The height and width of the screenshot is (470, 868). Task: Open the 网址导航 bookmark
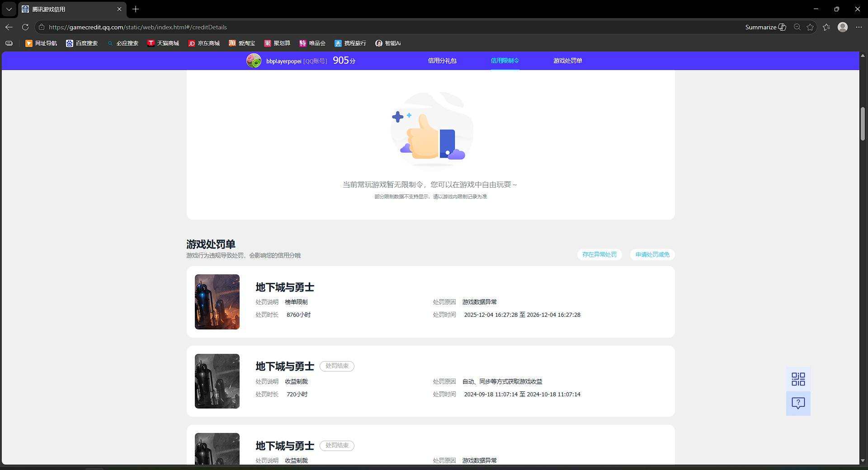tap(41, 43)
